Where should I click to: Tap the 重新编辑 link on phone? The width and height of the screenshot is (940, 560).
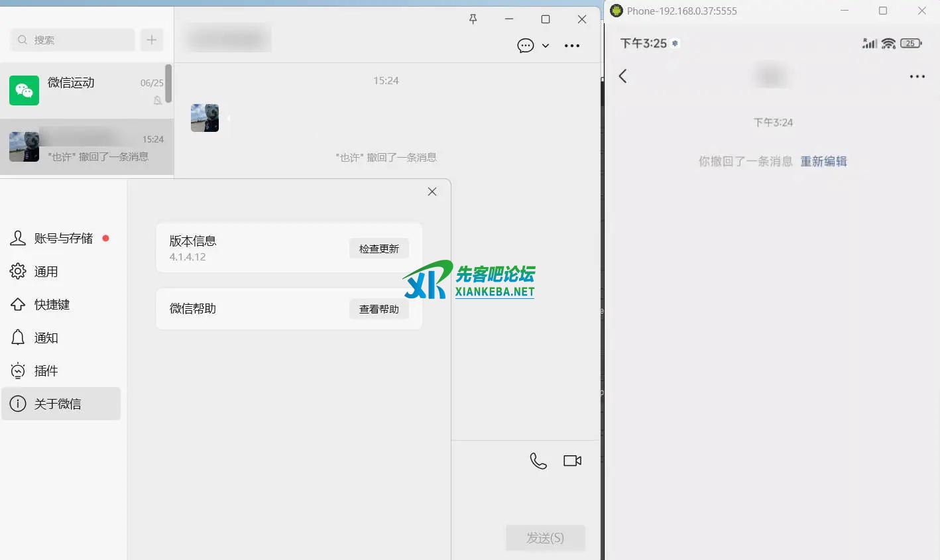[x=823, y=161]
